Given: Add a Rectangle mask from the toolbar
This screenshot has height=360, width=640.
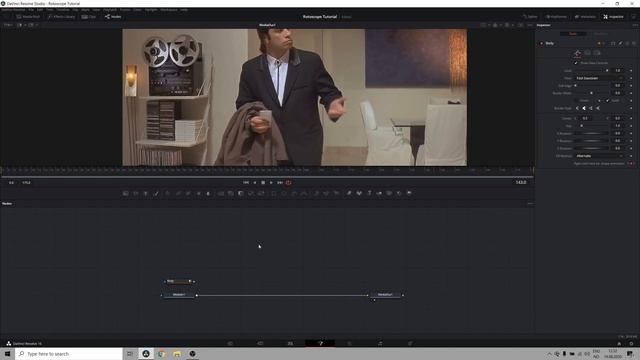Looking at the screenshot, I should click(274, 193).
